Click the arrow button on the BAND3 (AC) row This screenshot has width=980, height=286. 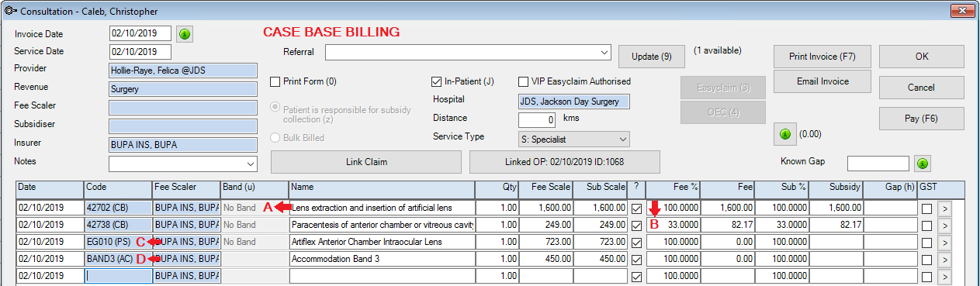944,259
